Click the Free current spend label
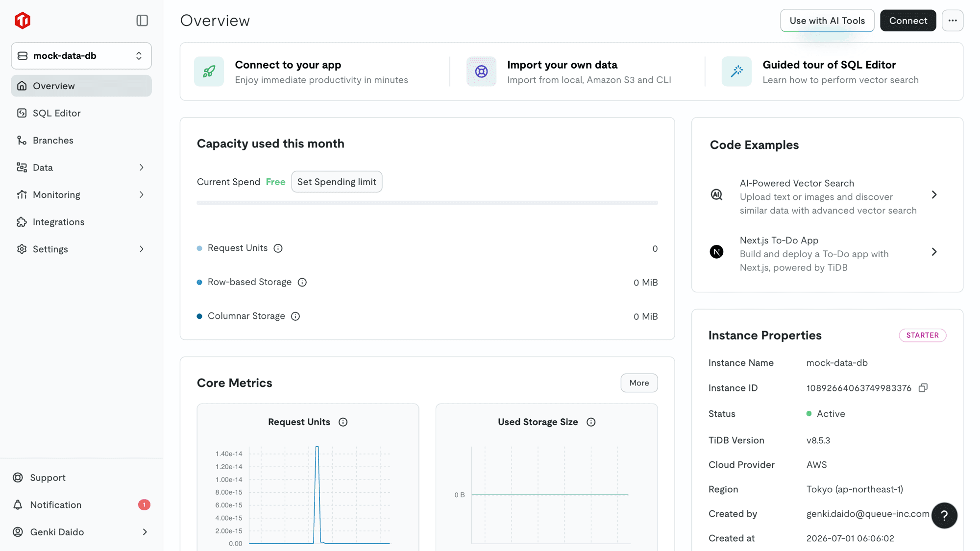The height and width of the screenshot is (551, 980). click(x=275, y=182)
